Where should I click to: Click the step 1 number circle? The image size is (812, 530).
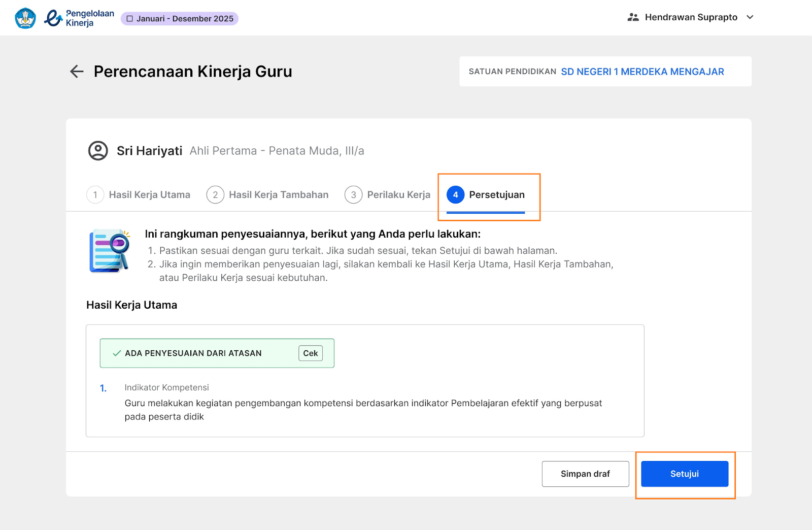coord(95,195)
